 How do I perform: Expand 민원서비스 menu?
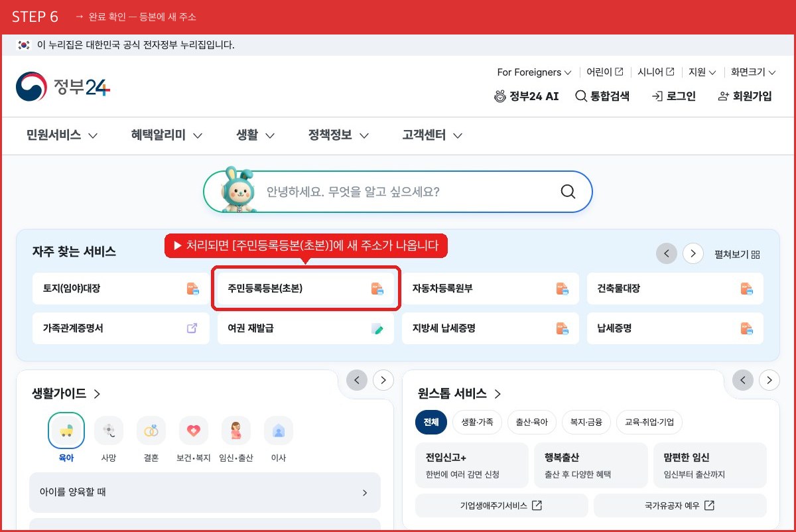tap(62, 135)
